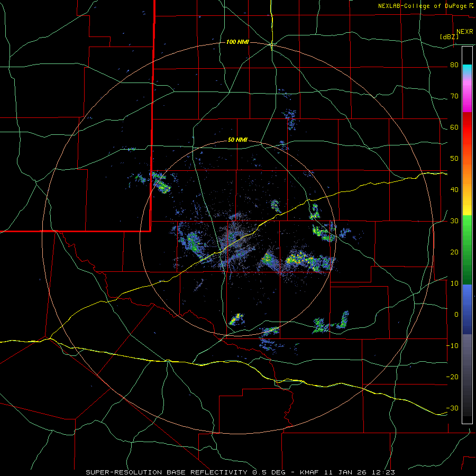This screenshot has width=476, height=476.
Task: Click the -30 dBZ scale label
Action: pyautogui.click(x=452, y=408)
